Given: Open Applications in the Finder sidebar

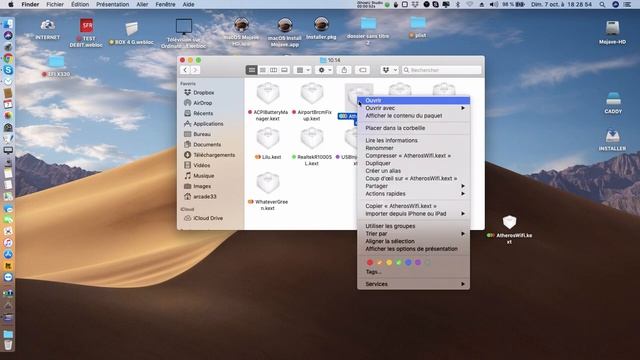Looking at the screenshot, I should click(208, 124).
